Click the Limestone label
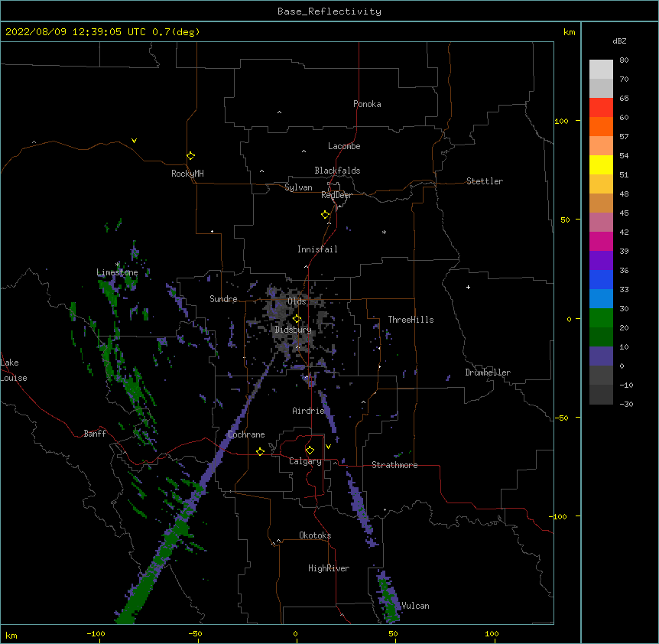 (x=117, y=272)
